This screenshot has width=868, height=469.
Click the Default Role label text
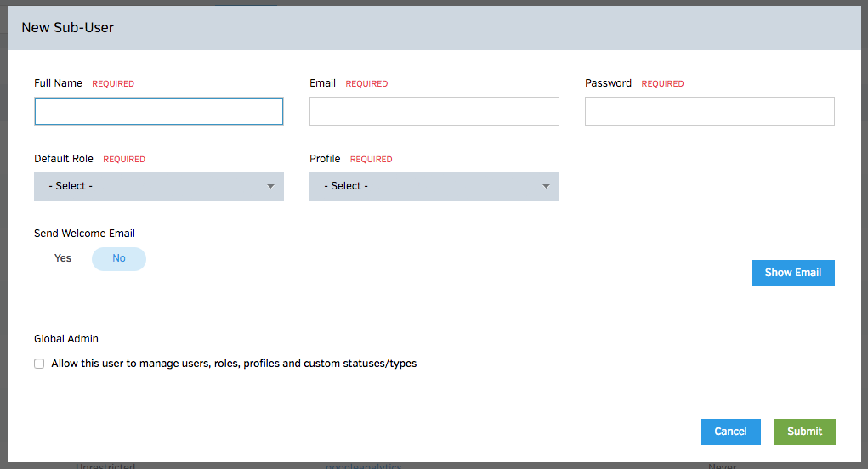click(x=64, y=159)
